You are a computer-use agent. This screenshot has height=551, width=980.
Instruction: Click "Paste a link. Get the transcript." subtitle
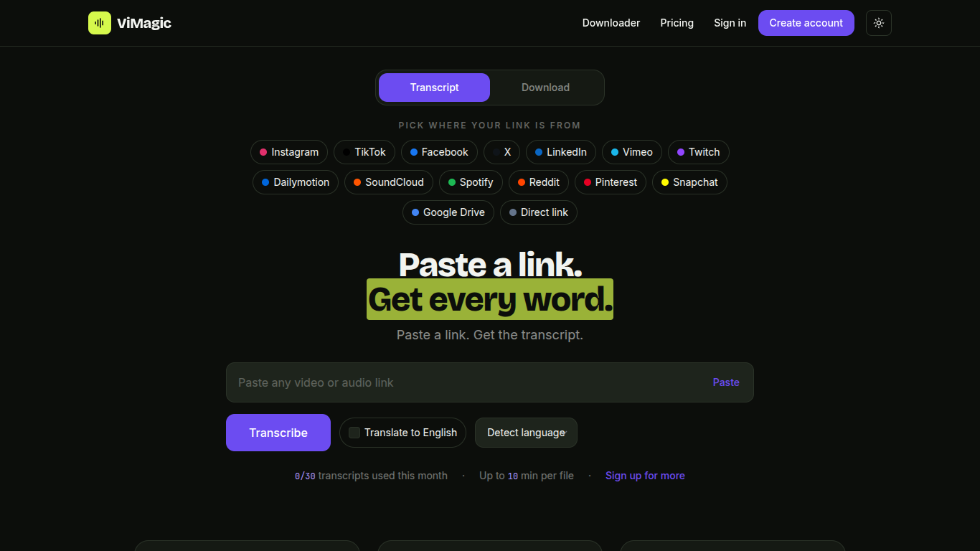coord(490,335)
